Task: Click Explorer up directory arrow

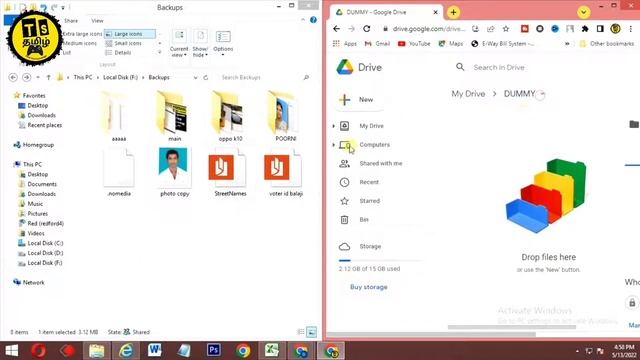Action: [49, 77]
